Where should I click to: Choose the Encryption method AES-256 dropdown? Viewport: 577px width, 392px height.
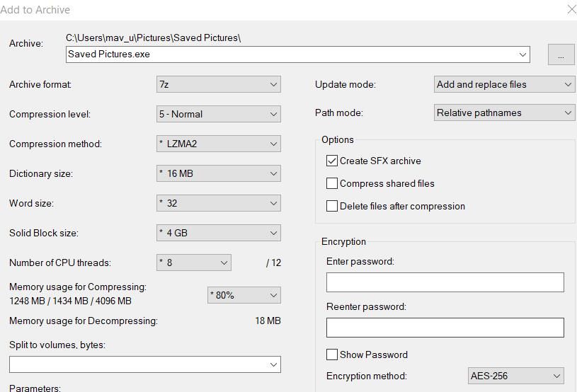[516, 376]
